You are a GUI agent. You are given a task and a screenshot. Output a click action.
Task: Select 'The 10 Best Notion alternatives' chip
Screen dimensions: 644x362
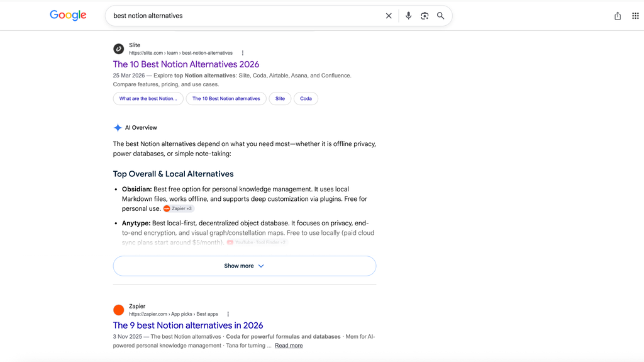(x=226, y=99)
